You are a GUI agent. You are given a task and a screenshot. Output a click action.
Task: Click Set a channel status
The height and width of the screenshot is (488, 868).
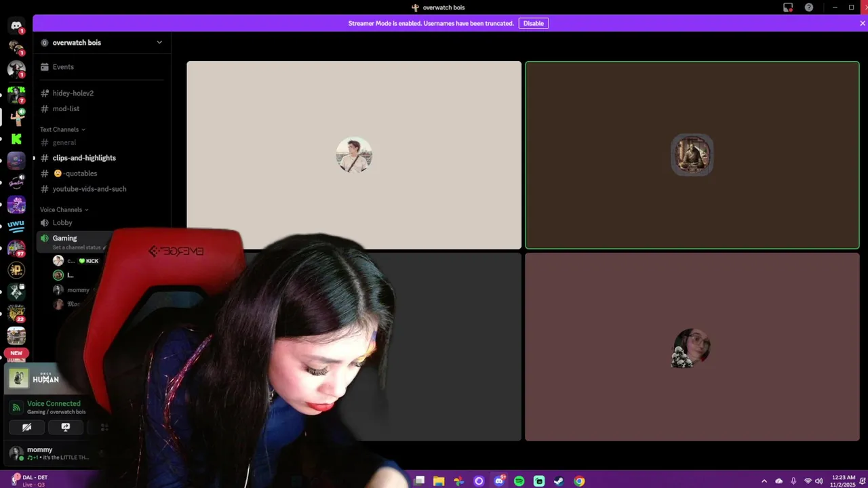(x=77, y=247)
